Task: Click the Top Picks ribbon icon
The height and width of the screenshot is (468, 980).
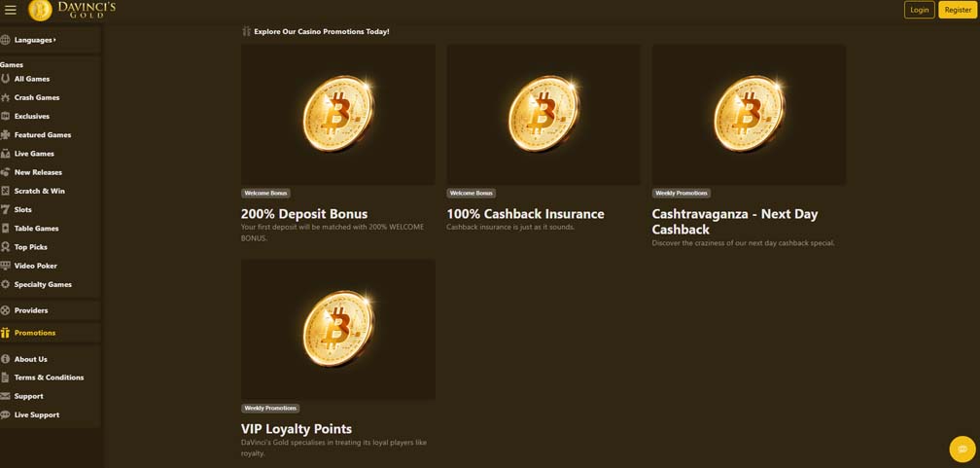Action: [6, 247]
